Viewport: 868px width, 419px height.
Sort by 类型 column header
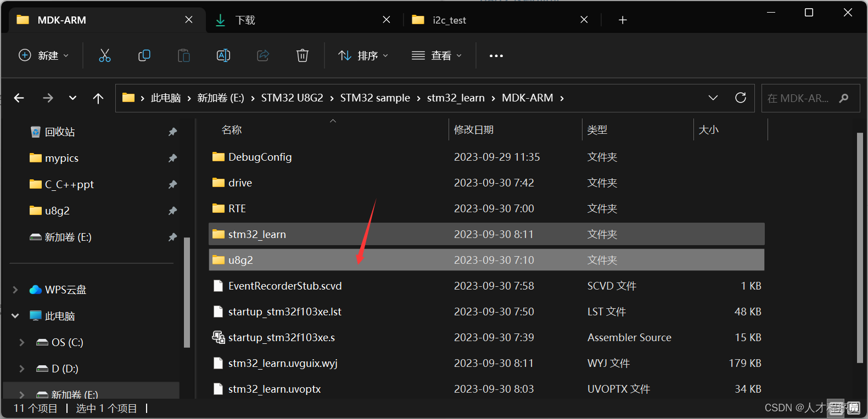(x=597, y=130)
